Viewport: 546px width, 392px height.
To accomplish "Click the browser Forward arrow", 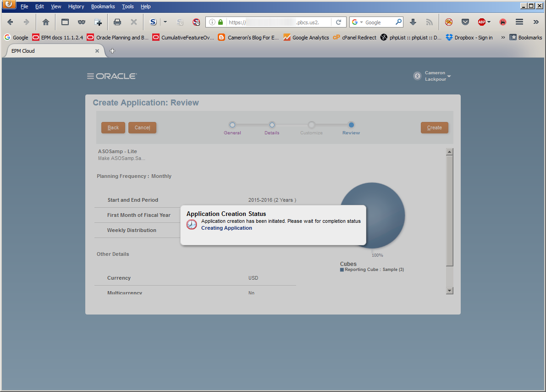I will 27,22.
